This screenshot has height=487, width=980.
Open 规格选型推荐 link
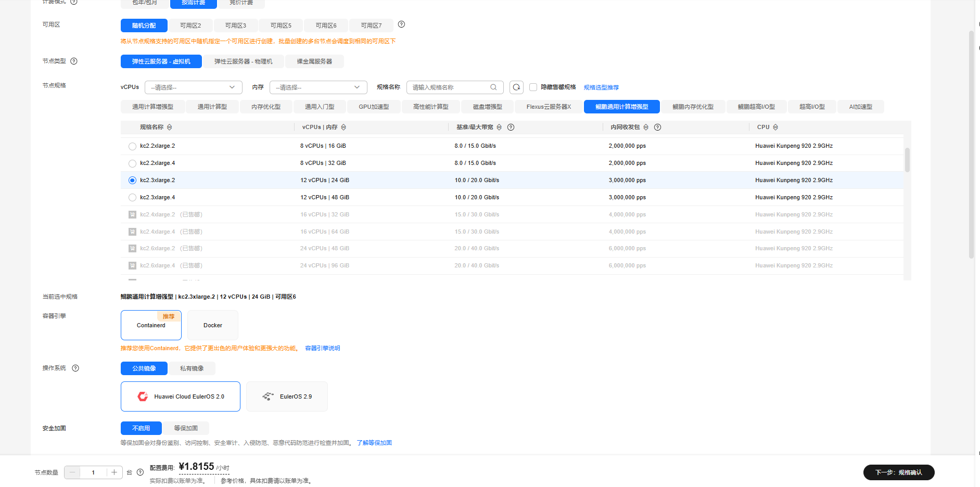point(601,87)
